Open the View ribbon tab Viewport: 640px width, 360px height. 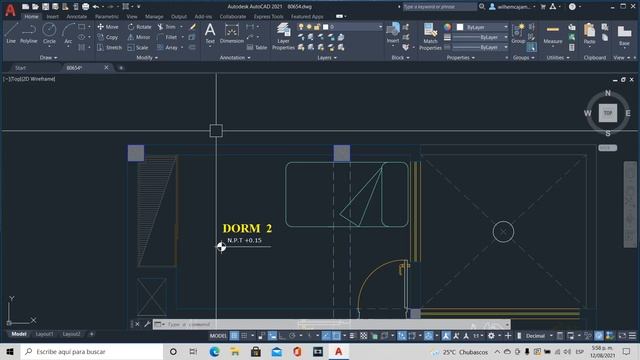coord(132,16)
